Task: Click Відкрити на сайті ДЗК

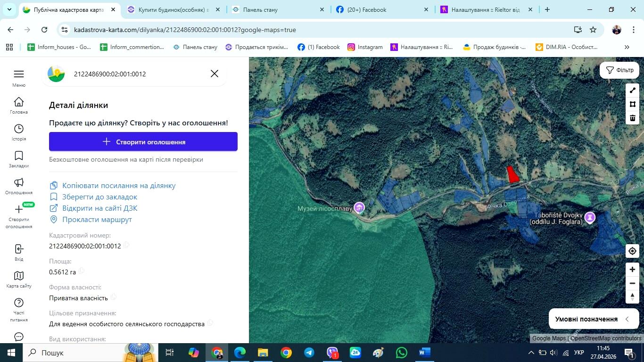Action: pos(93,208)
